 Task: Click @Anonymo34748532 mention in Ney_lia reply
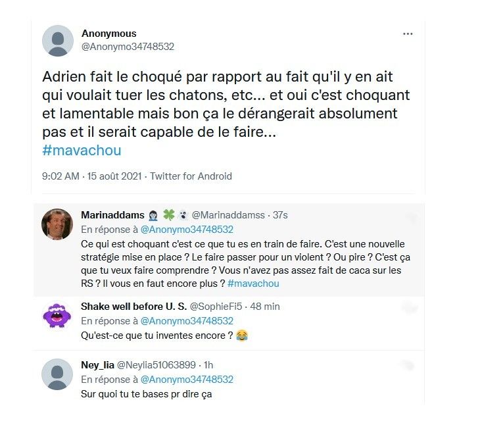187,380
